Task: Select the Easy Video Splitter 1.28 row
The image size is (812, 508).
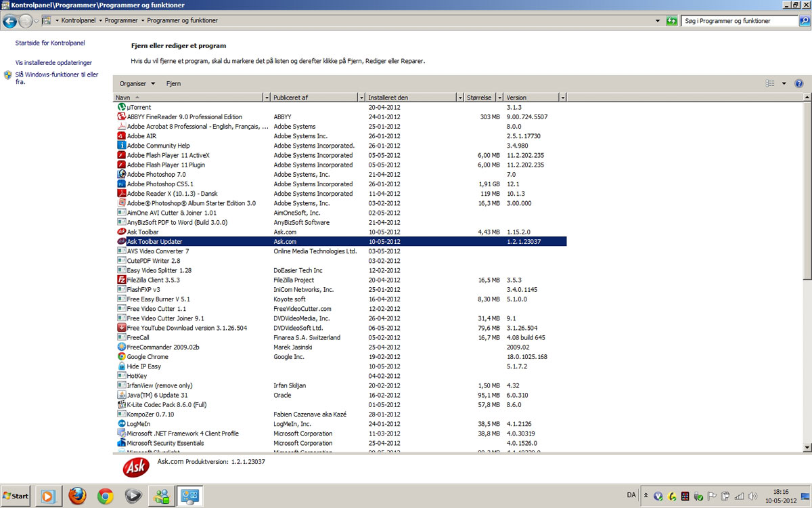Action: (x=341, y=270)
